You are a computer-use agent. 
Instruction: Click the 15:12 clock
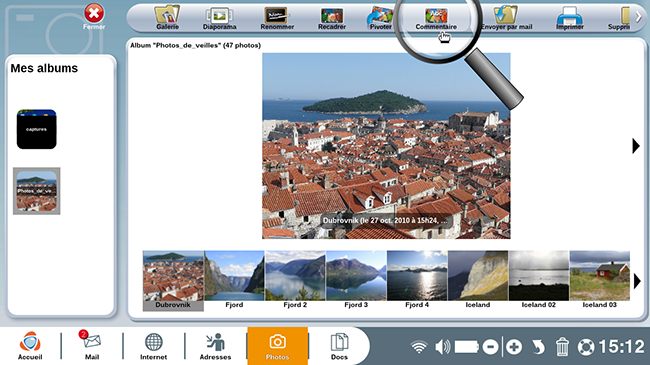[621, 346]
